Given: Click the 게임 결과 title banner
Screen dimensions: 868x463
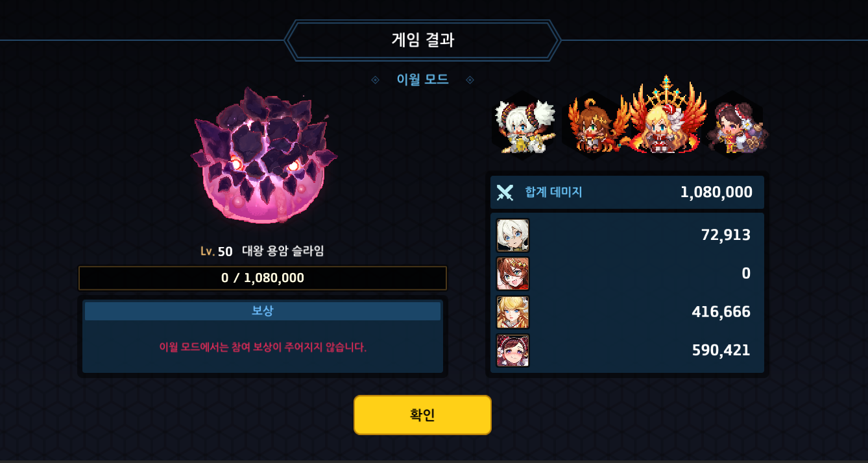Looking at the screenshot, I should [422, 40].
